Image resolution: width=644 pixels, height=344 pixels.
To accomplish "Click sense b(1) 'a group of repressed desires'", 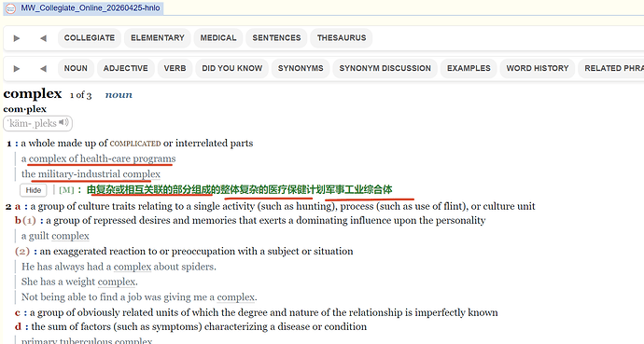I will (x=265, y=221).
